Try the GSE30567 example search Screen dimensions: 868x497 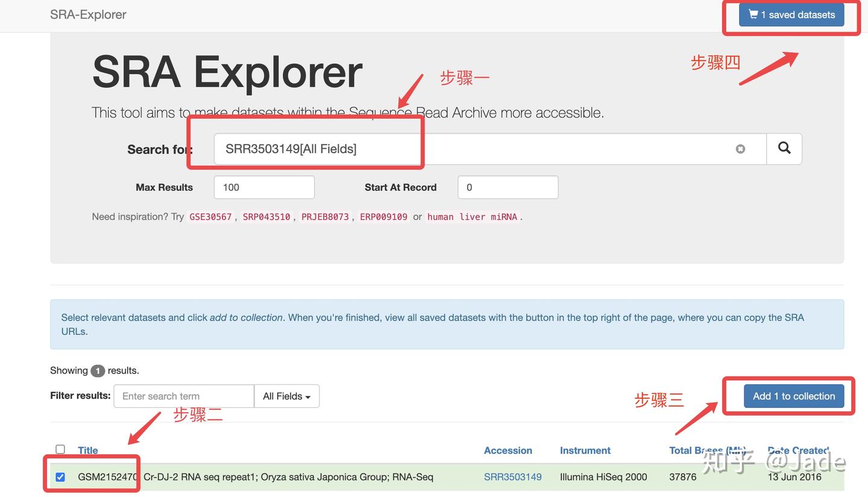click(x=210, y=216)
